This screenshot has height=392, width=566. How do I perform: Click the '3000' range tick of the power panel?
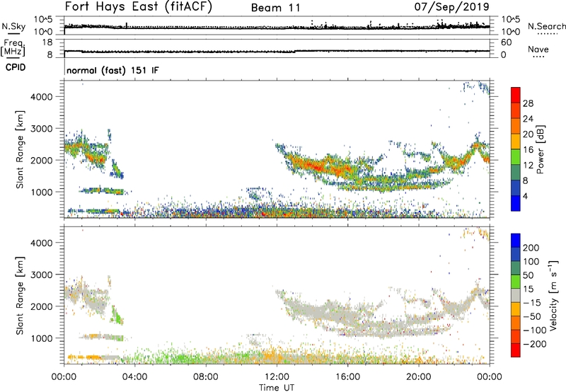pos(42,129)
